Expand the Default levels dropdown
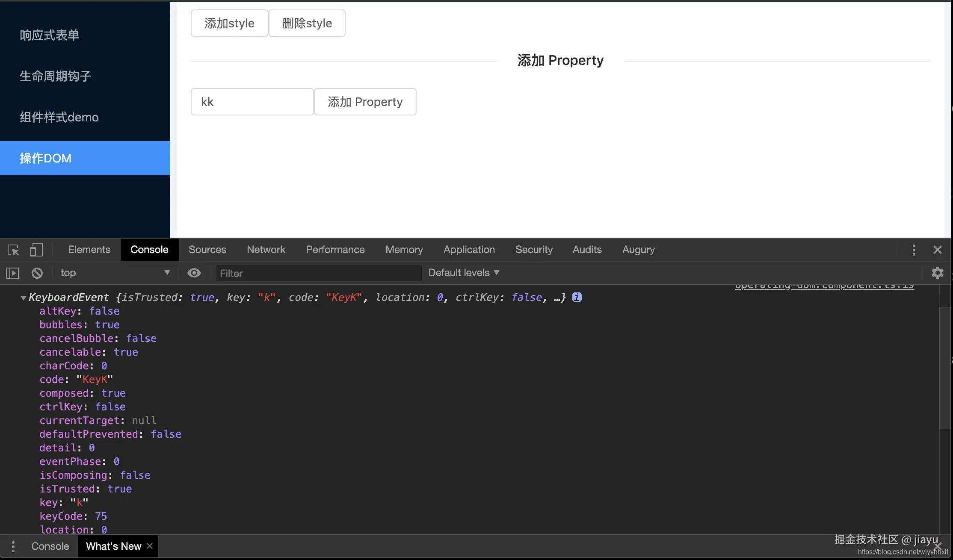The width and height of the screenshot is (953, 560). click(x=464, y=273)
